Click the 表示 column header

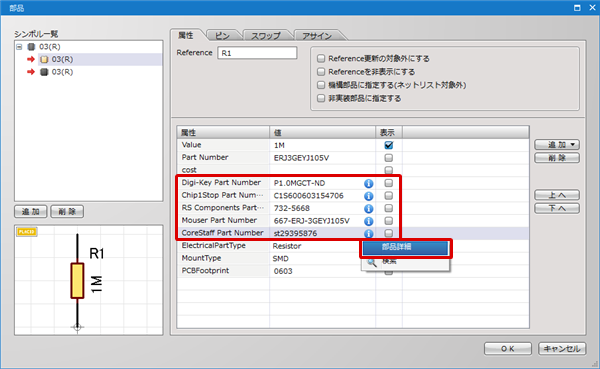(388, 132)
